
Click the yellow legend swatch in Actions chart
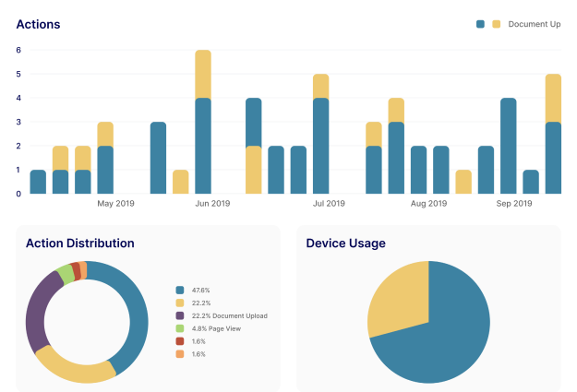[496, 24]
